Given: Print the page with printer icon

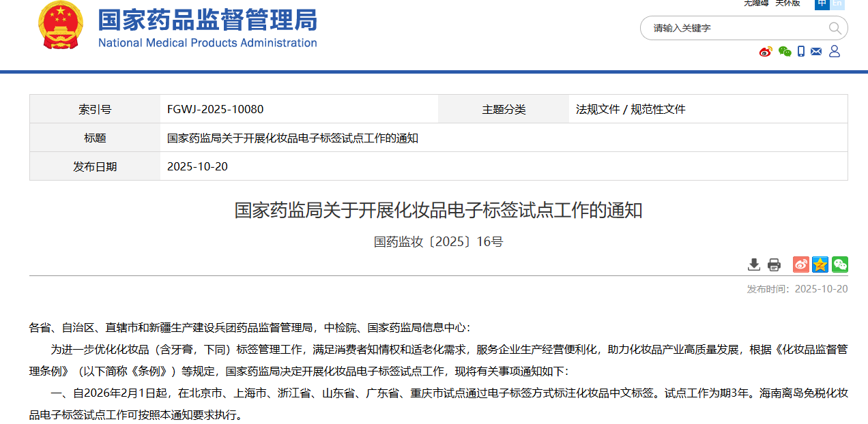Looking at the screenshot, I should [x=774, y=264].
